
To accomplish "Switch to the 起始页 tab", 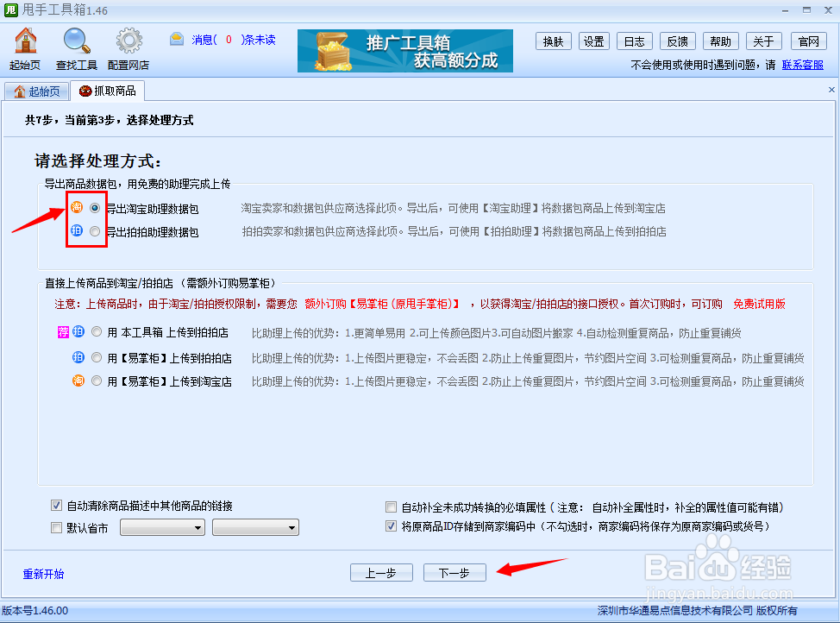I will point(36,90).
